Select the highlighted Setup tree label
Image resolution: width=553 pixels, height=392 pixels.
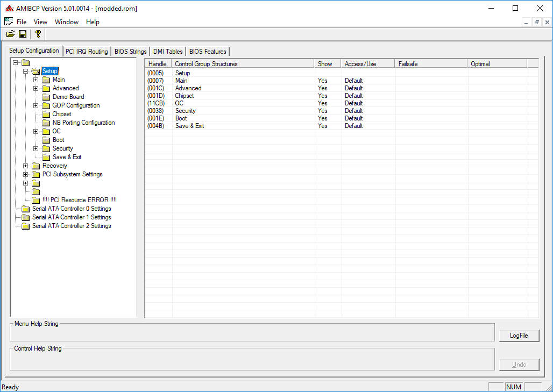coord(49,71)
